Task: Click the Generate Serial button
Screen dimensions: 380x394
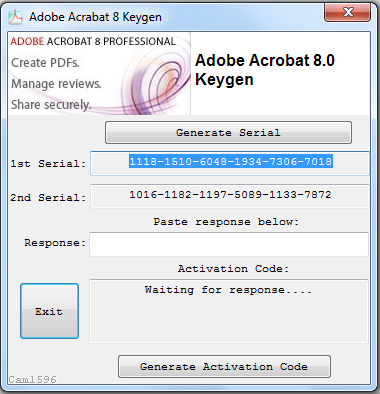Action: (x=228, y=133)
